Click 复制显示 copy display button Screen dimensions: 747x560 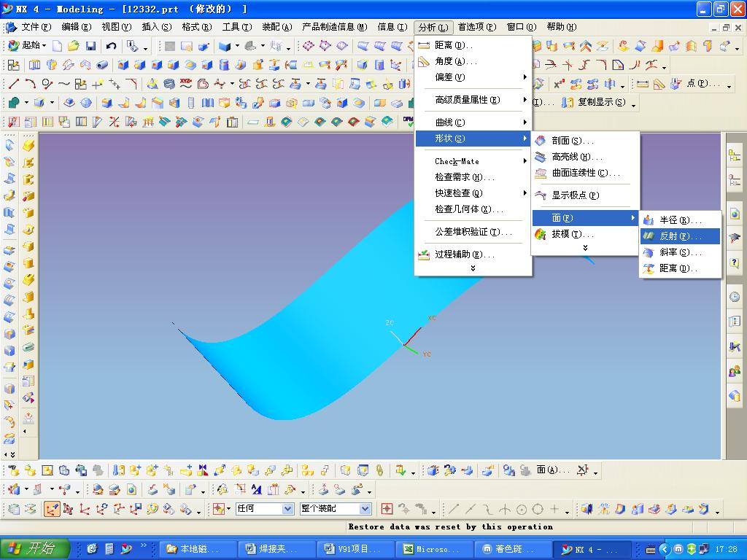pyautogui.click(x=592, y=102)
